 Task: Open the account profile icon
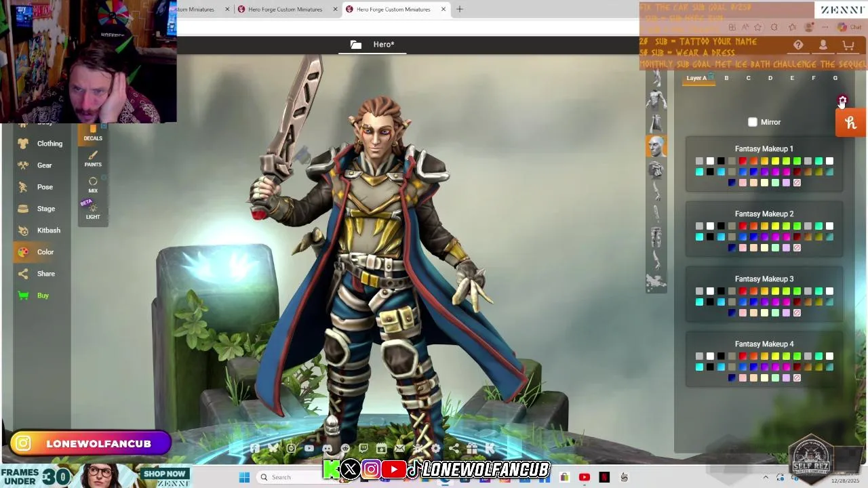[x=823, y=45]
